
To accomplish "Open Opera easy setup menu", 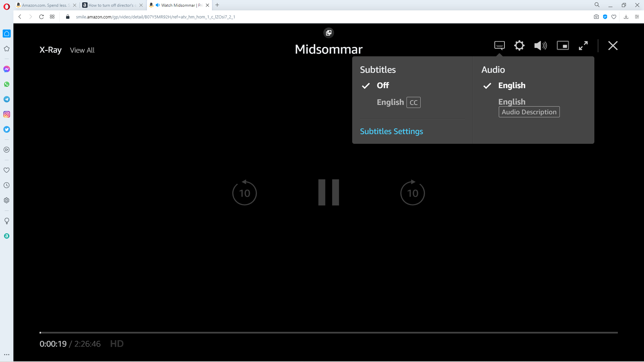I will coord(637,17).
